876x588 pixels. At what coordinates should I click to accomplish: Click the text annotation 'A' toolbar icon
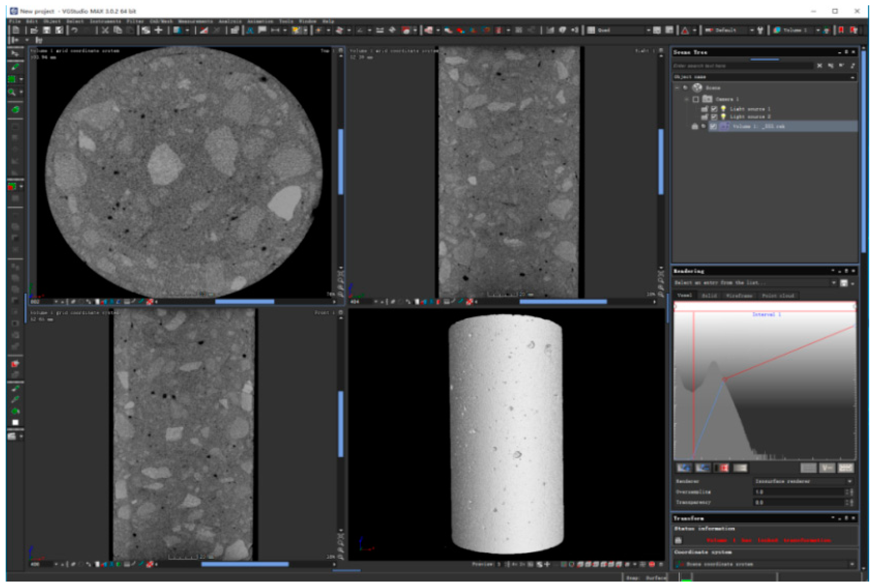(250, 30)
